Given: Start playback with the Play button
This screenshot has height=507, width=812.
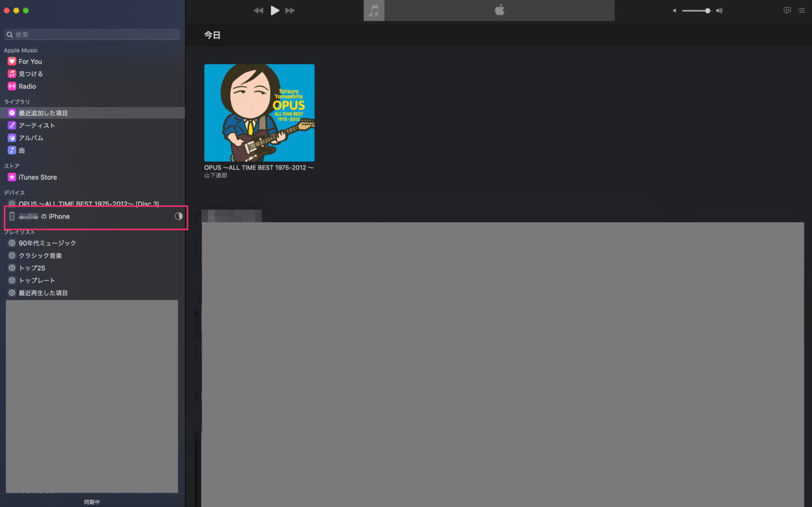Looking at the screenshot, I should (275, 10).
